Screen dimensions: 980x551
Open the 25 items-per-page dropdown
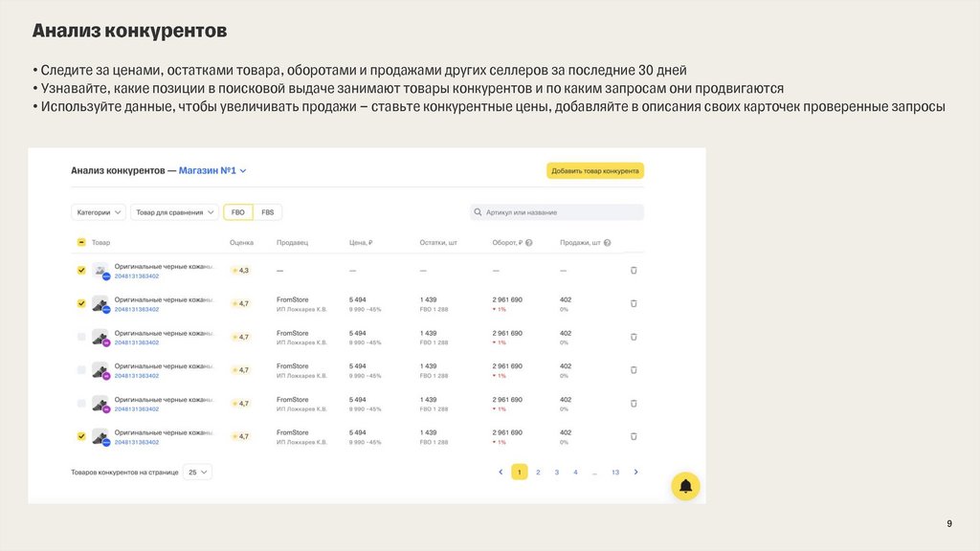(197, 472)
